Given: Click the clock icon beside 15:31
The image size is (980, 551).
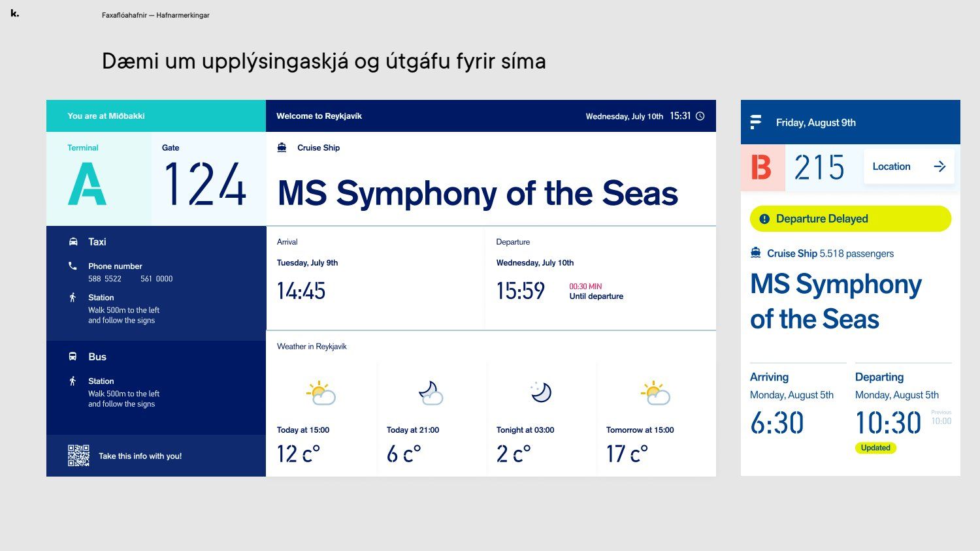Looking at the screenshot, I should click(x=700, y=116).
